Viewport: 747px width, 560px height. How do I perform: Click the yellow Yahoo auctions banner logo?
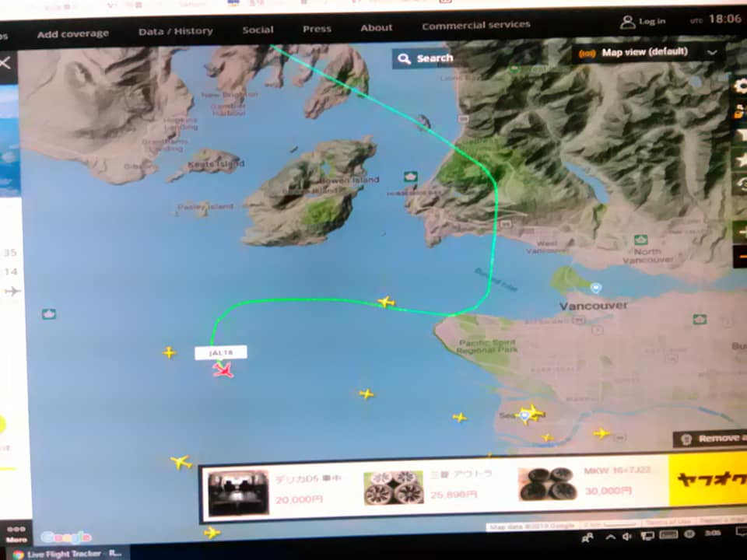tap(708, 479)
